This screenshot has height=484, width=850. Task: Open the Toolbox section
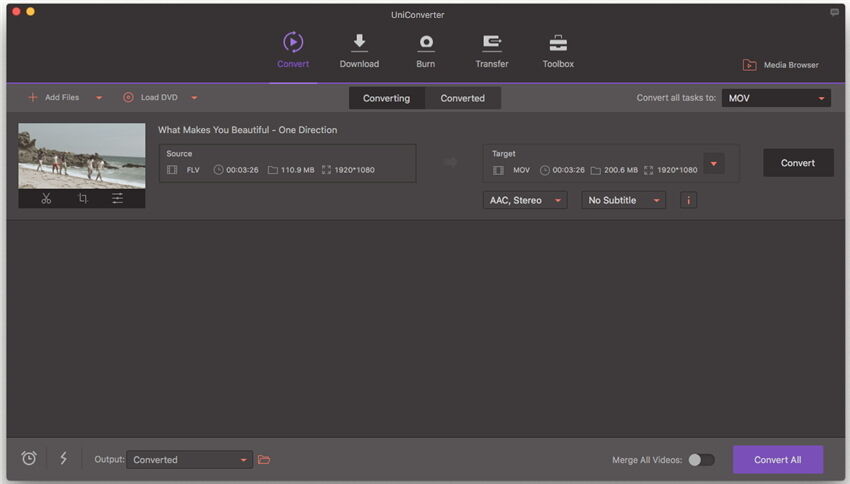pos(558,51)
